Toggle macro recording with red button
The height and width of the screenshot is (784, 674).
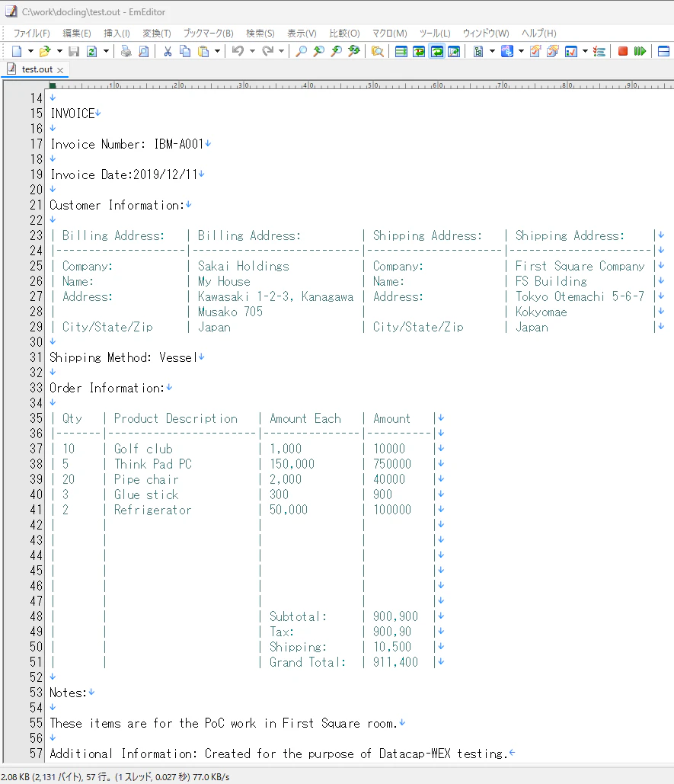(622, 51)
